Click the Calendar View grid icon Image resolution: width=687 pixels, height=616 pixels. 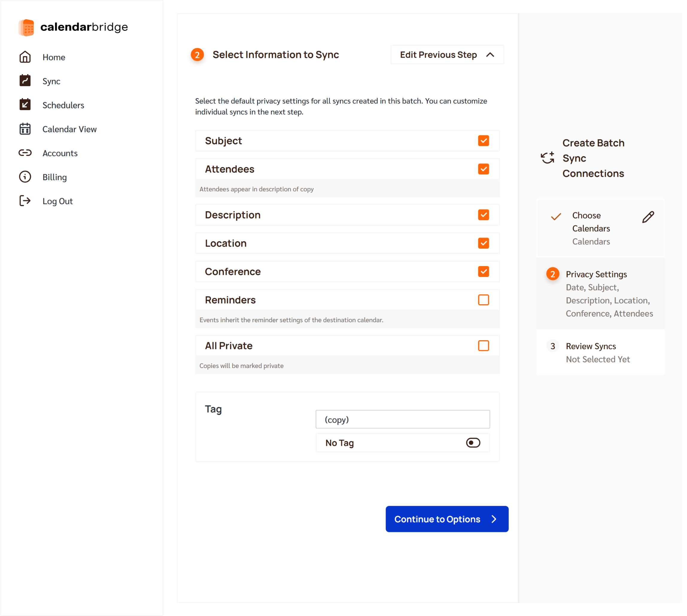(x=25, y=129)
